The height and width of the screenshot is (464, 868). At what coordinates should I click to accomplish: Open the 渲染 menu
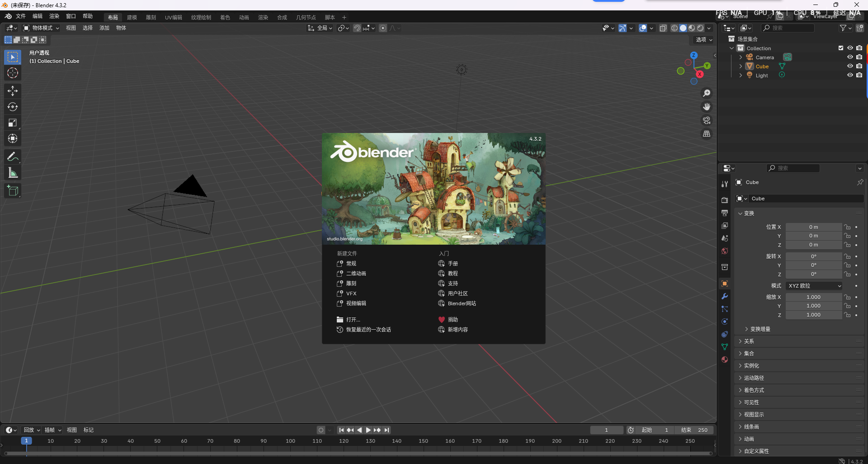point(54,17)
